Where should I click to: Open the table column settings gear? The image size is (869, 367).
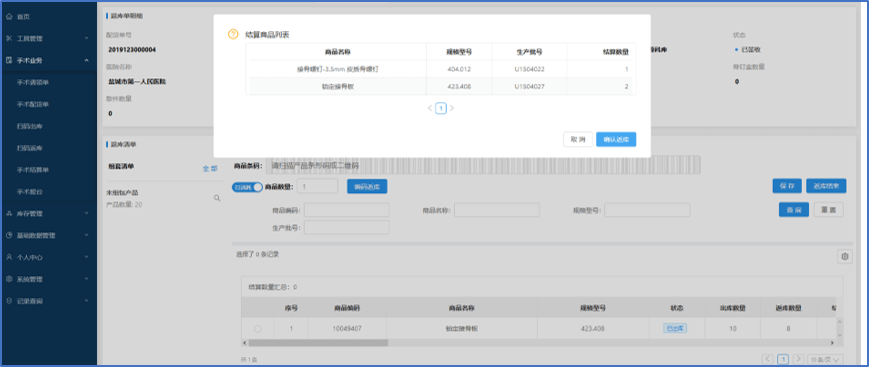click(x=845, y=256)
